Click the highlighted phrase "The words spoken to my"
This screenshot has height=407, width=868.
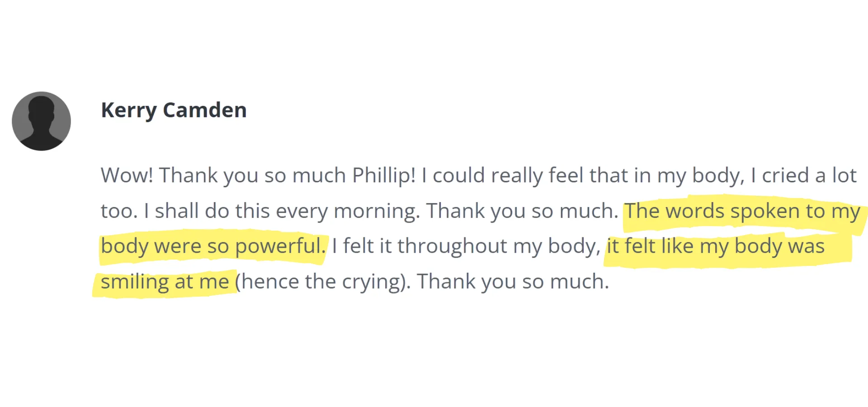tap(742, 211)
